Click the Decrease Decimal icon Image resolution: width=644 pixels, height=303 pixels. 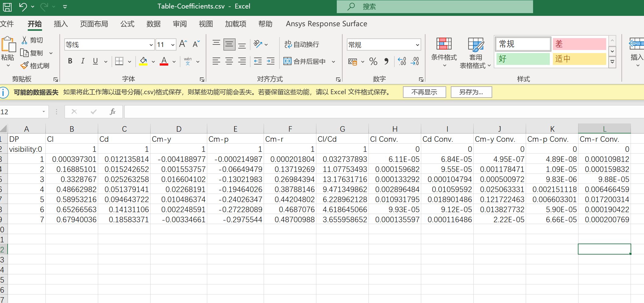[415, 61]
